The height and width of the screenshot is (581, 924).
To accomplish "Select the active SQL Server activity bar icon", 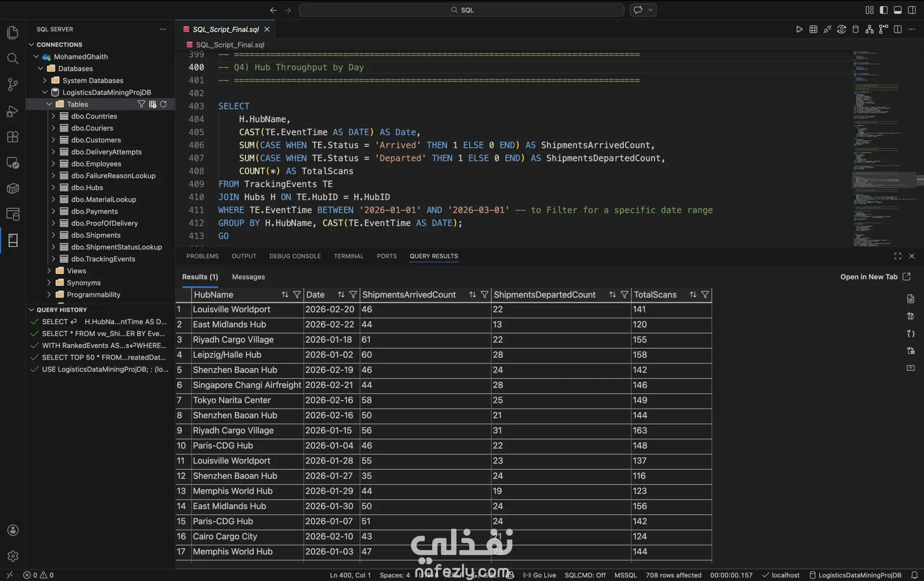I will (13, 240).
